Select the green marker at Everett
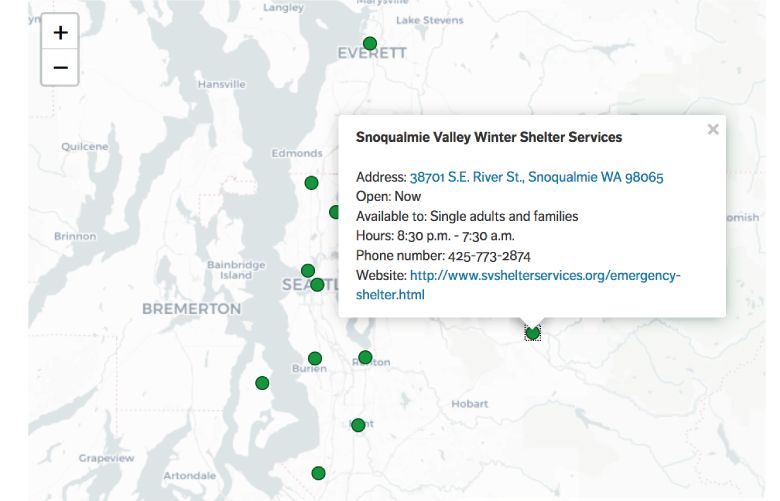This screenshot has width=780, height=501. tap(370, 43)
